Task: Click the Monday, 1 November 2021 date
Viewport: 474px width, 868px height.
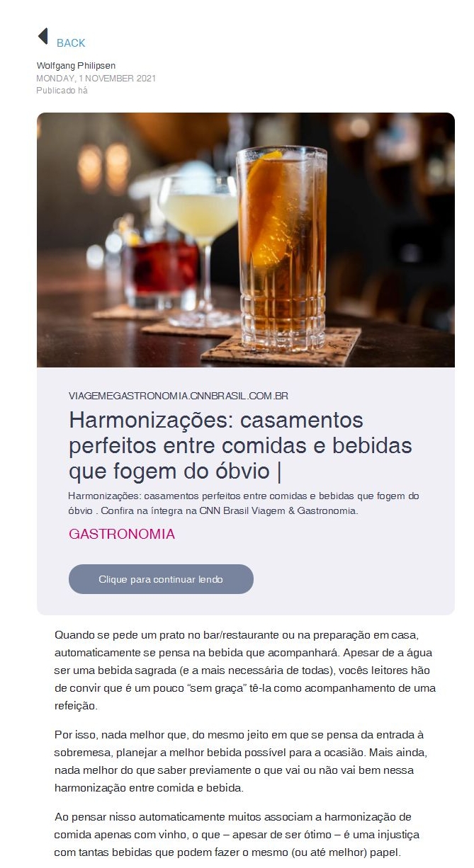Action: 96,78
